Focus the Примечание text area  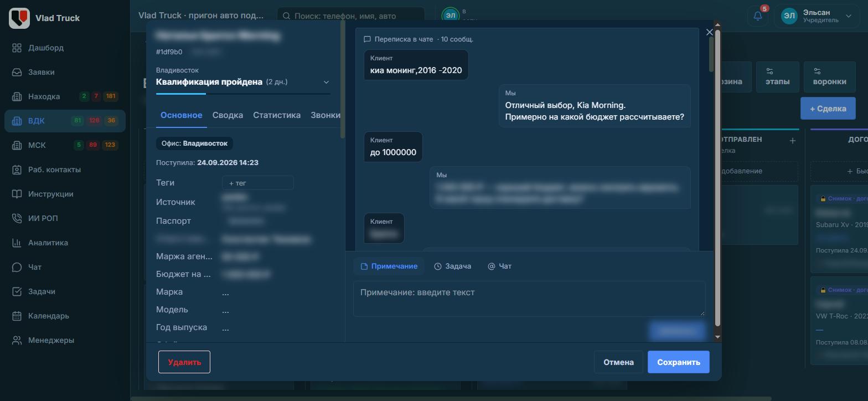529,299
